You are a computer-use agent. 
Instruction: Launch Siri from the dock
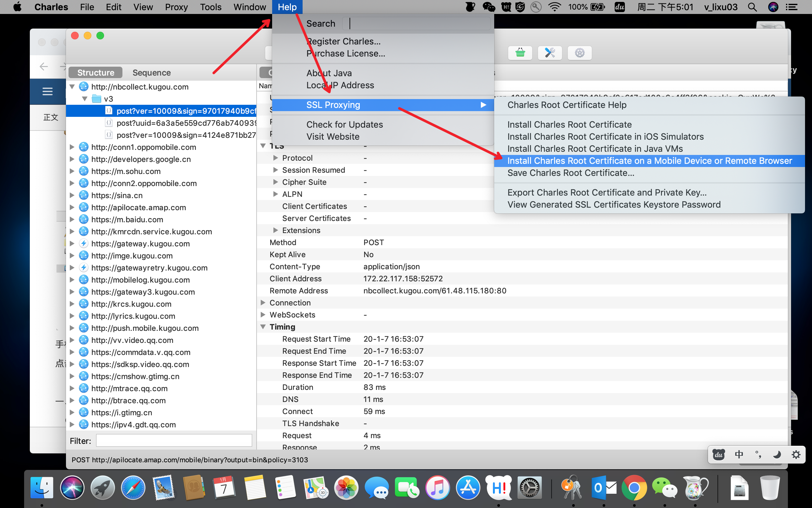click(x=72, y=487)
